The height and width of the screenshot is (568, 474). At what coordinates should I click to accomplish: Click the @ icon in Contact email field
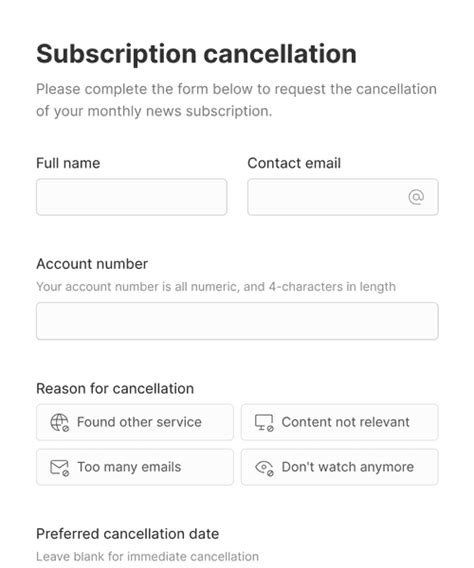click(416, 197)
